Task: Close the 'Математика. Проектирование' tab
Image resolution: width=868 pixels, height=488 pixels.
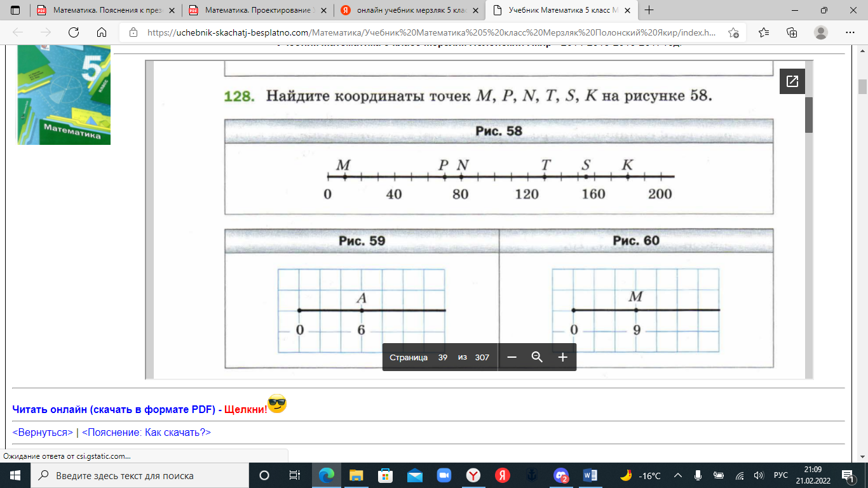Action: click(322, 10)
